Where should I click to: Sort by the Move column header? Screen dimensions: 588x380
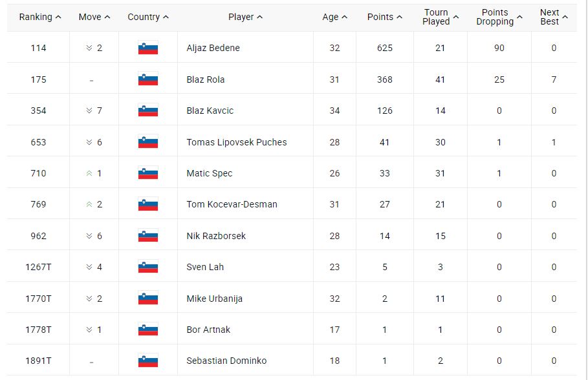94,17
